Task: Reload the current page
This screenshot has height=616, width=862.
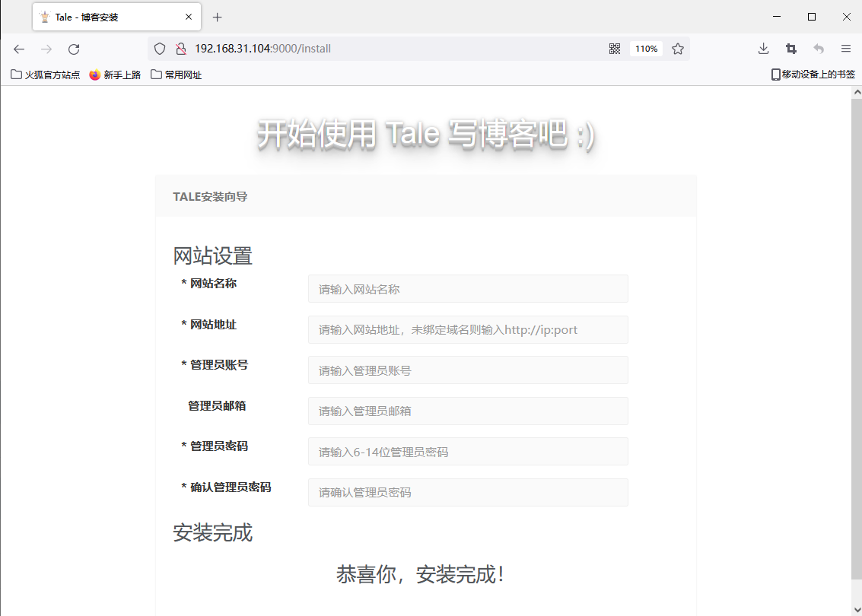Action: [74, 49]
